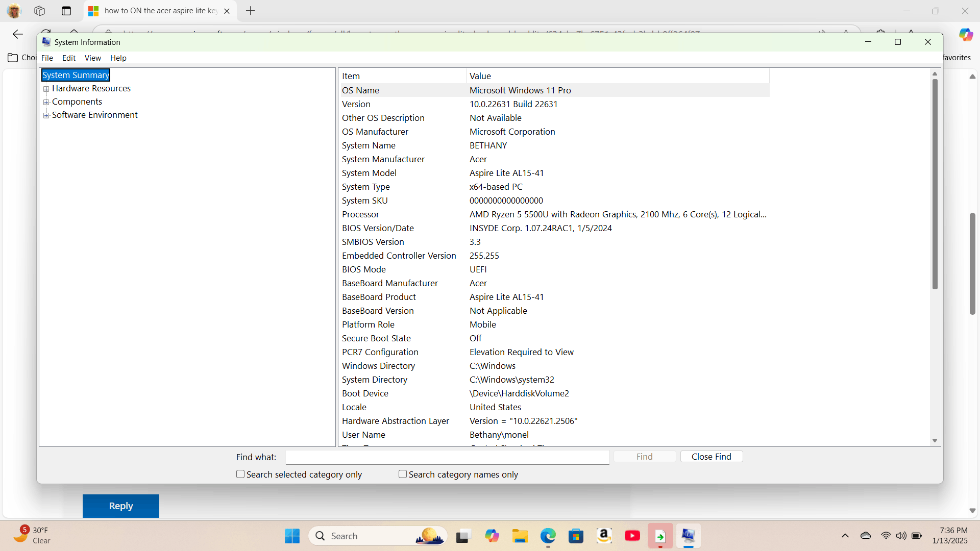Open Microsoft Edge taskbar icon
This screenshot has width=980, height=551.
[548, 536]
